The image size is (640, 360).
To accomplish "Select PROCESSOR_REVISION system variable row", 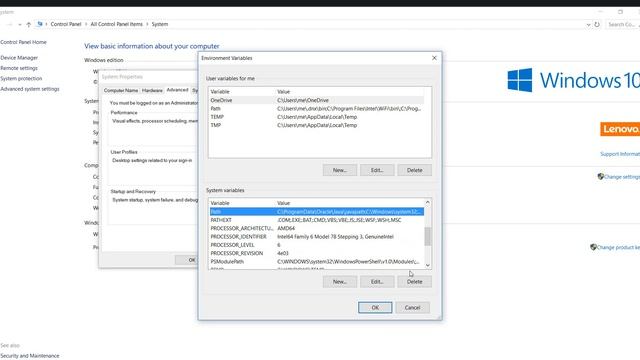I will pos(317,253).
